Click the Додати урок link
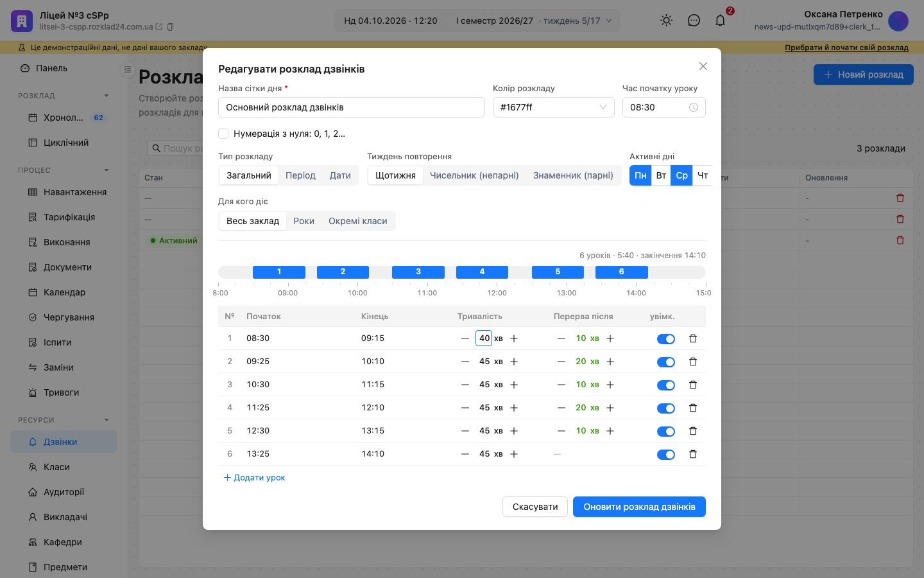The width and height of the screenshot is (924, 578). 254,477
